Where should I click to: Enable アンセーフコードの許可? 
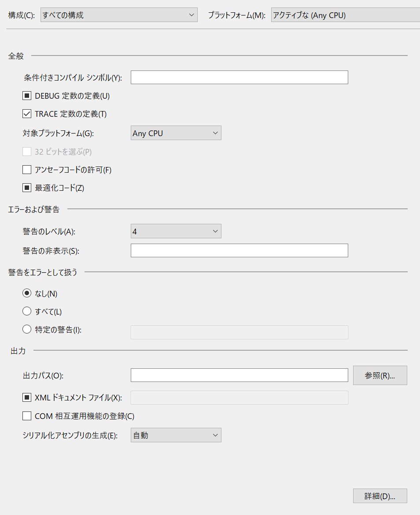click(x=27, y=169)
